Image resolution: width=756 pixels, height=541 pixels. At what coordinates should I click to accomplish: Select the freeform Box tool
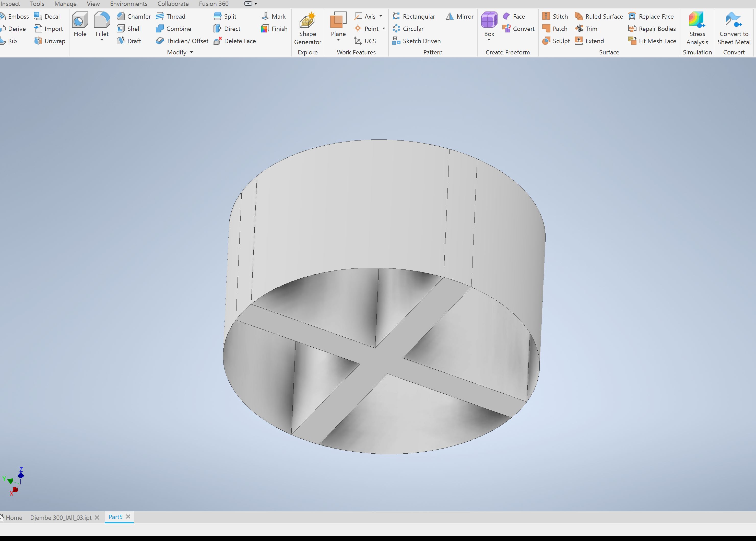tap(489, 20)
